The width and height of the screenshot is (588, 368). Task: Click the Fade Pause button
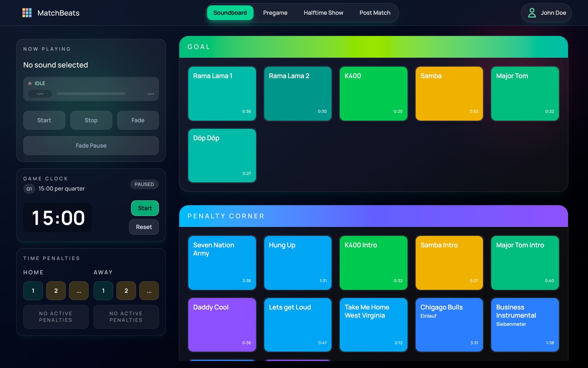click(91, 146)
